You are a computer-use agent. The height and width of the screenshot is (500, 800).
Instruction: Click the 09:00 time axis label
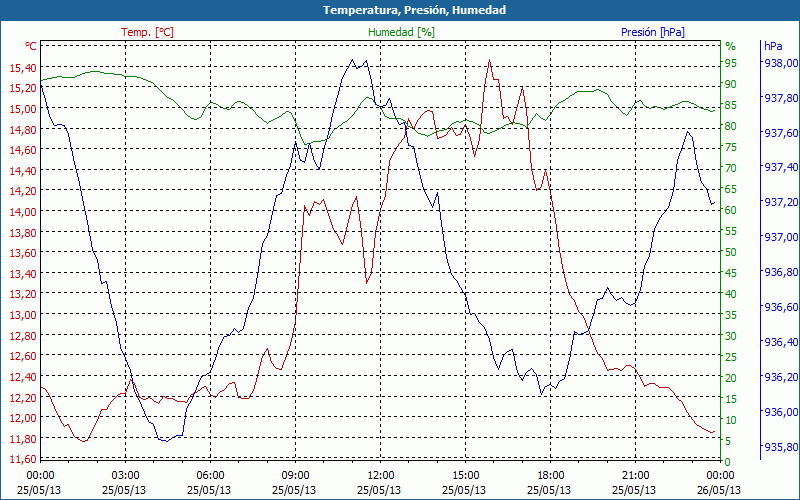point(295,476)
